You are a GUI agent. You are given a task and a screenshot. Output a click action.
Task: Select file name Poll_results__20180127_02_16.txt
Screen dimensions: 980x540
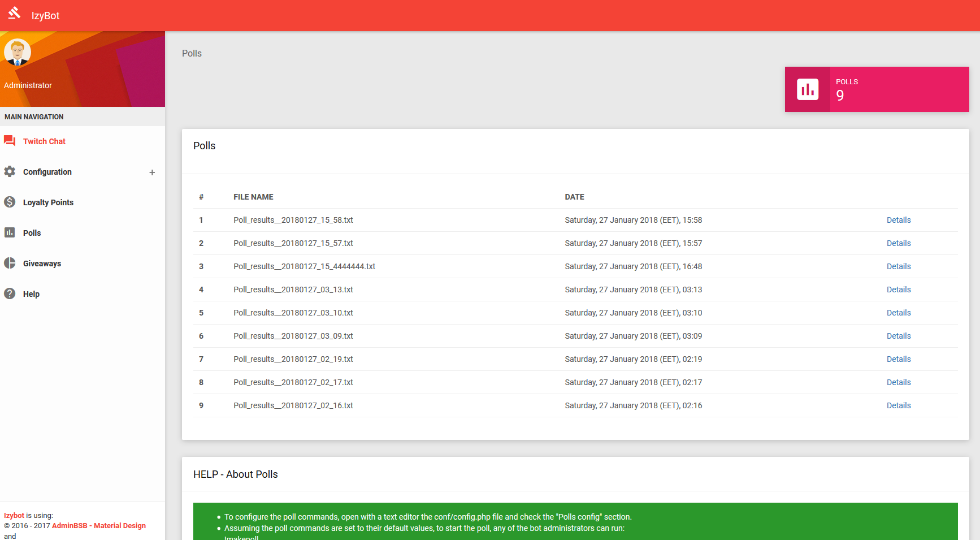click(293, 405)
